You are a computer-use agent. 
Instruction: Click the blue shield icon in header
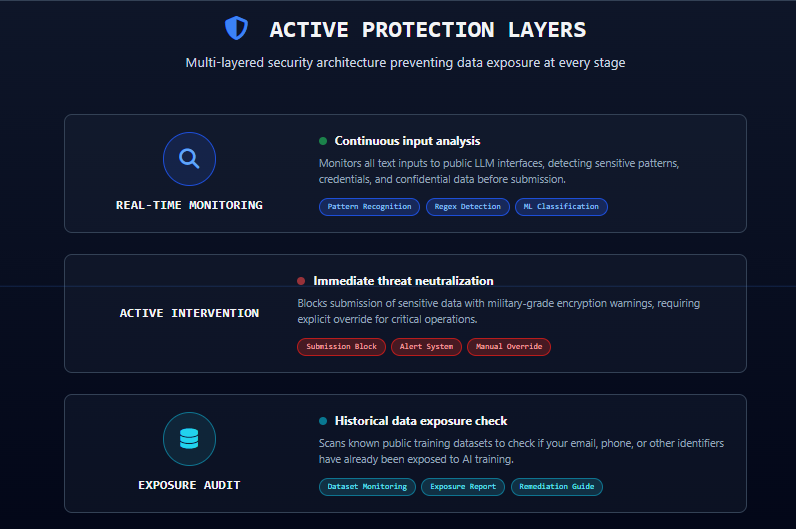(x=236, y=28)
